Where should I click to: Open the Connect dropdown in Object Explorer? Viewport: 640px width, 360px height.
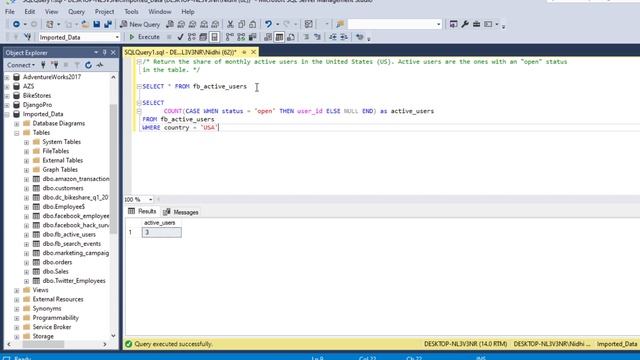(21, 65)
